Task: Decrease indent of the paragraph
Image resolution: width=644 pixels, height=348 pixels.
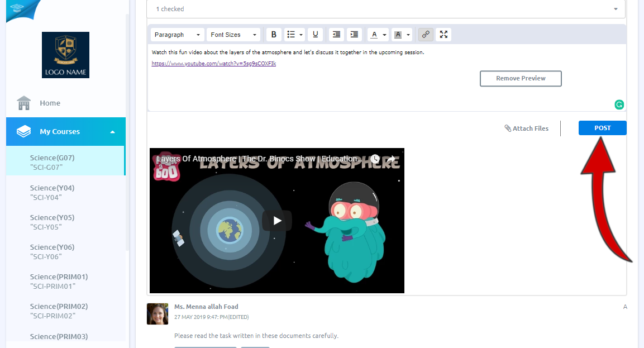Action: click(x=336, y=35)
